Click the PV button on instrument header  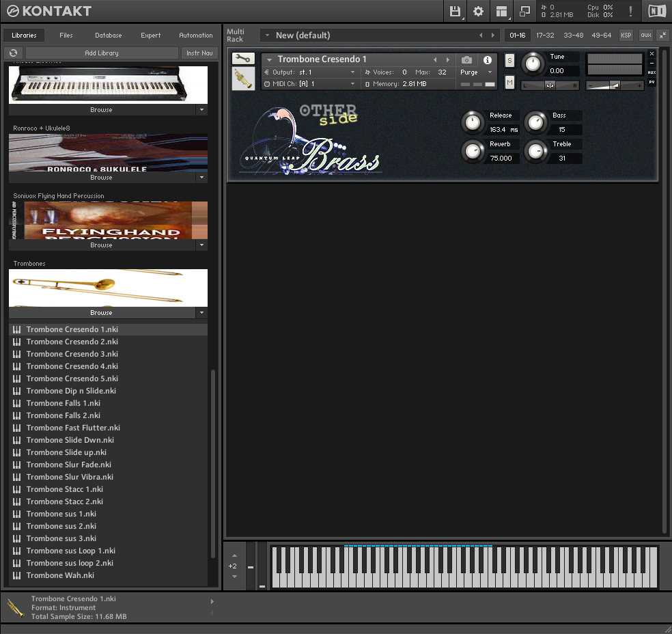click(x=652, y=82)
